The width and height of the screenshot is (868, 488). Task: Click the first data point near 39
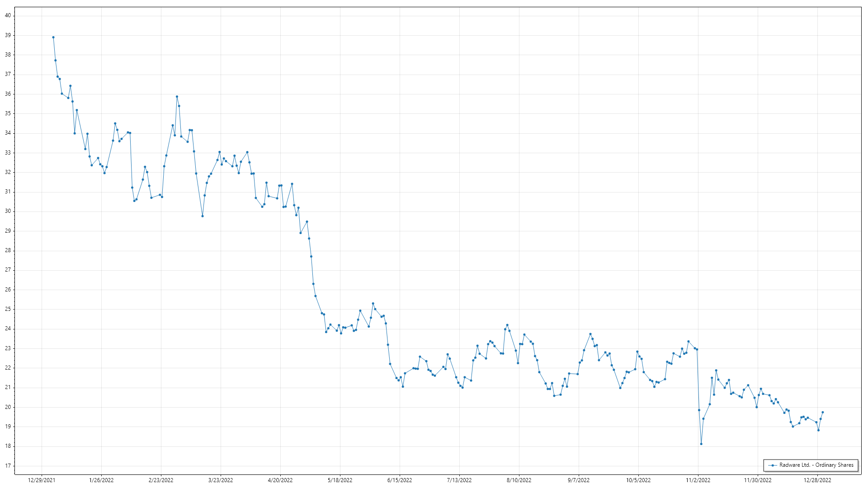(x=53, y=38)
